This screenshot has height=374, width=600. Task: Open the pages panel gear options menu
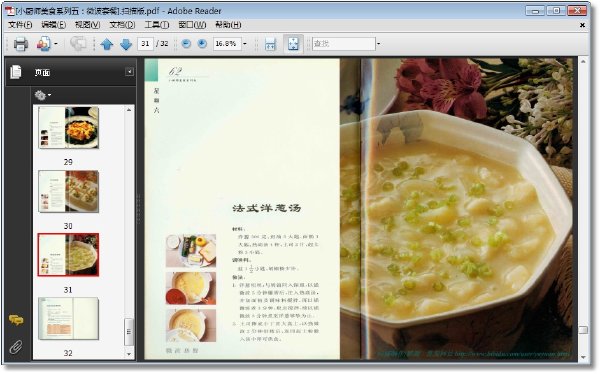point(43,95)
